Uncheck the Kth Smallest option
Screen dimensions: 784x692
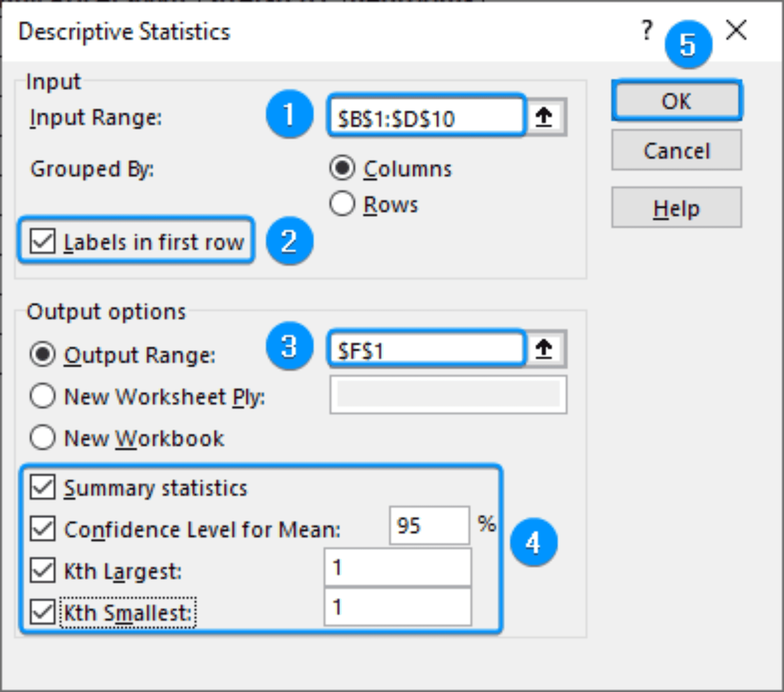pos(42,612)
